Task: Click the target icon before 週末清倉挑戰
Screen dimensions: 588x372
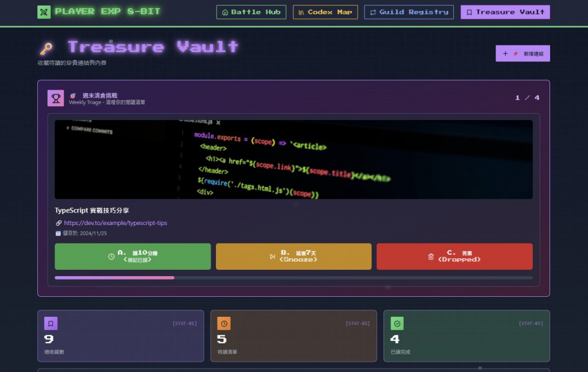Action: 73,96
